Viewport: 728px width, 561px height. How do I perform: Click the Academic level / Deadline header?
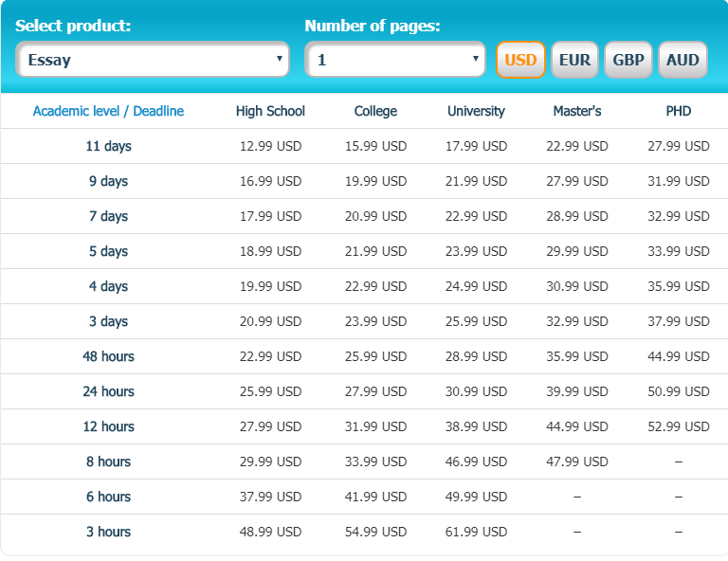coord(108,112)
